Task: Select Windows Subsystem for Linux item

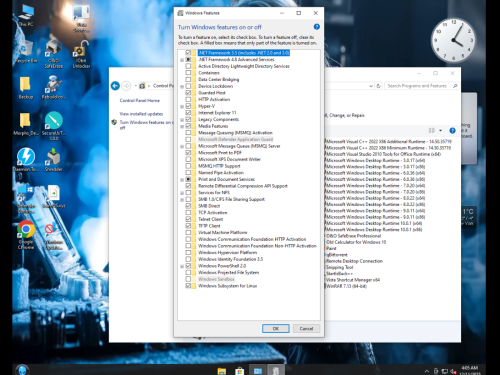Action: (227, 286)
